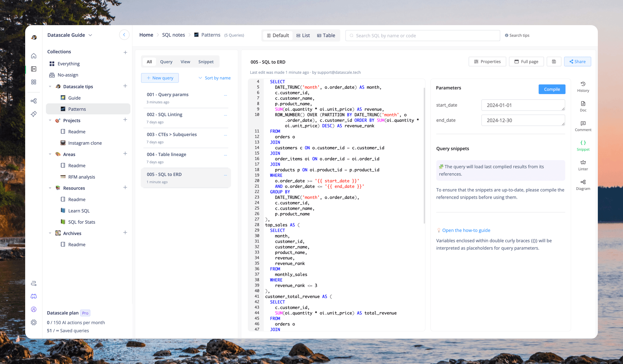Click the end_date parameter field
Screen dimensions: 623x364
[523, 120]
